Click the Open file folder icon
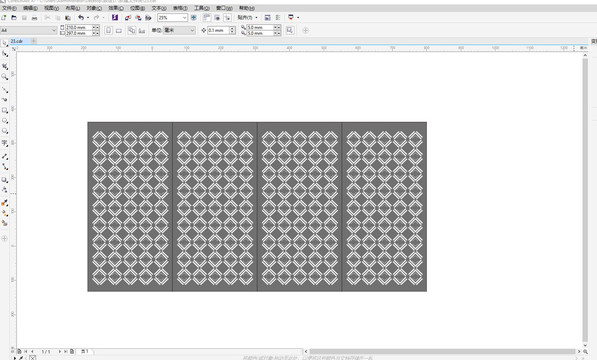This screenshot has height=360, width=597. (x=14, y=18)
